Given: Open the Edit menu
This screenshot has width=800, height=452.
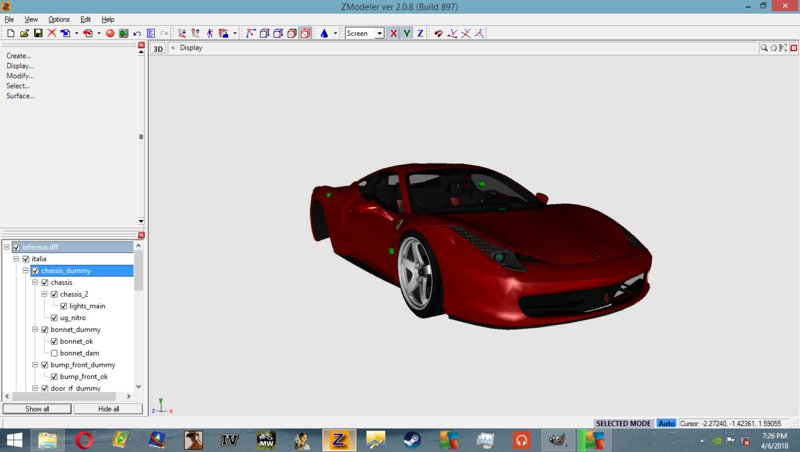Looking at the screenshot, I should [85, 19].
